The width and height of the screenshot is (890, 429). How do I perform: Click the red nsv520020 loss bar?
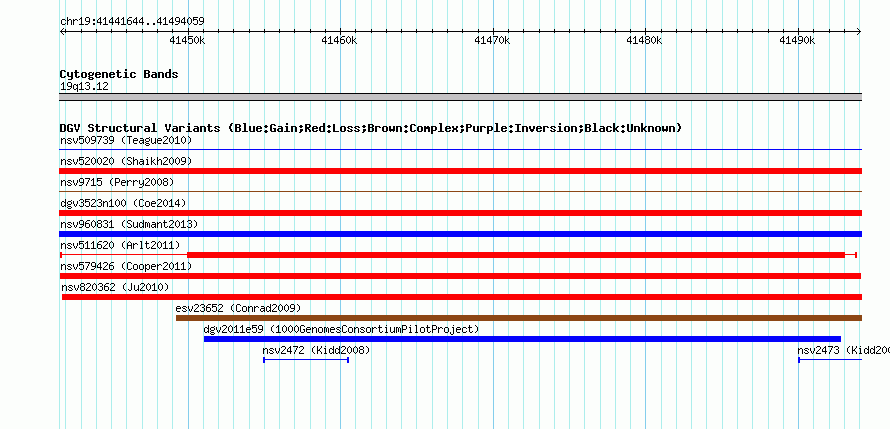tap(461, 171)
